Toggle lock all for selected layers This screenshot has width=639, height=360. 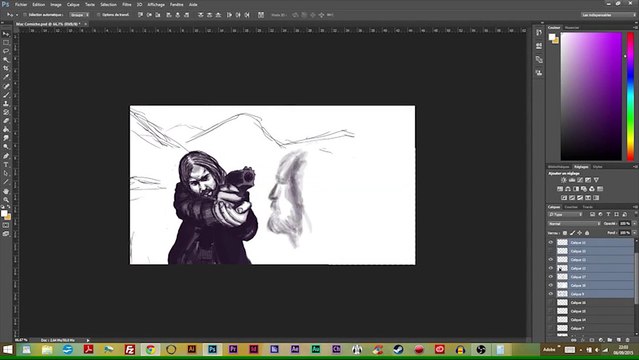tap(587, 233)
